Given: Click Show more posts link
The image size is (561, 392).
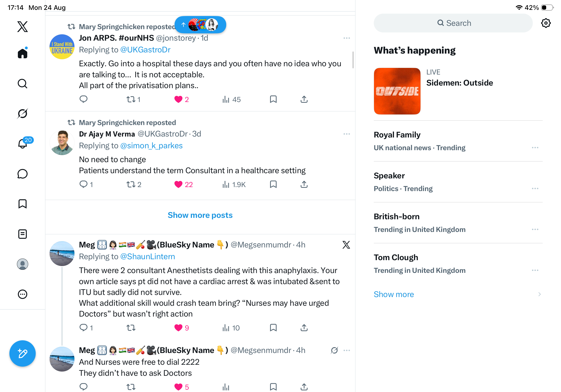Looking at the screenshot, I should 200,215.
